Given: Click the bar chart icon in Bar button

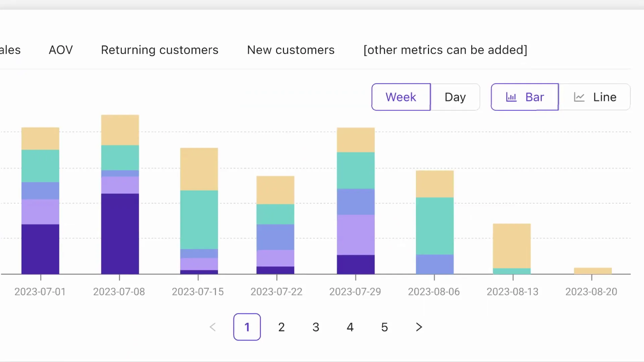Looking at the screenshot, I should pos(511,97).
